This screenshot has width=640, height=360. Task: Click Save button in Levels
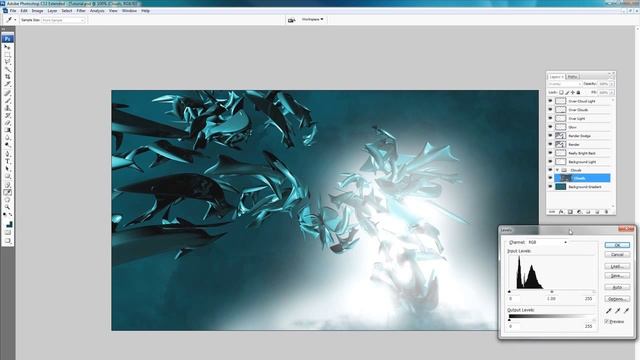(617, 276)
